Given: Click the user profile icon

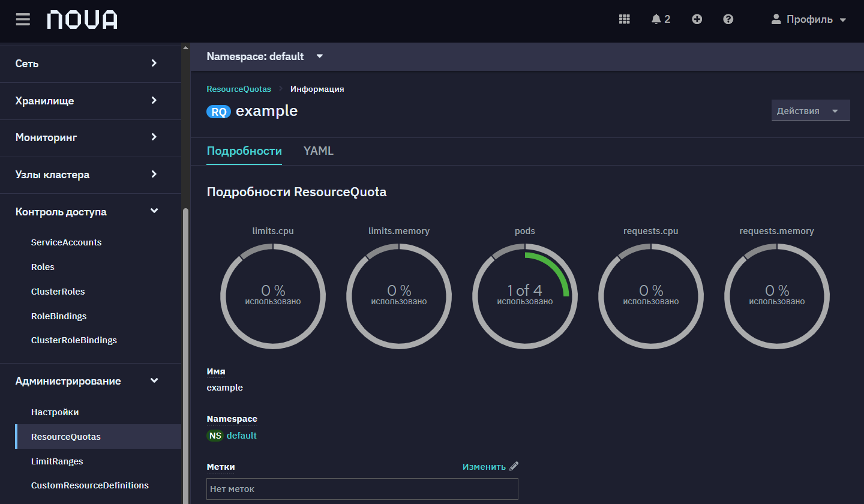Looking at the screenshot, I should [776, 19].
